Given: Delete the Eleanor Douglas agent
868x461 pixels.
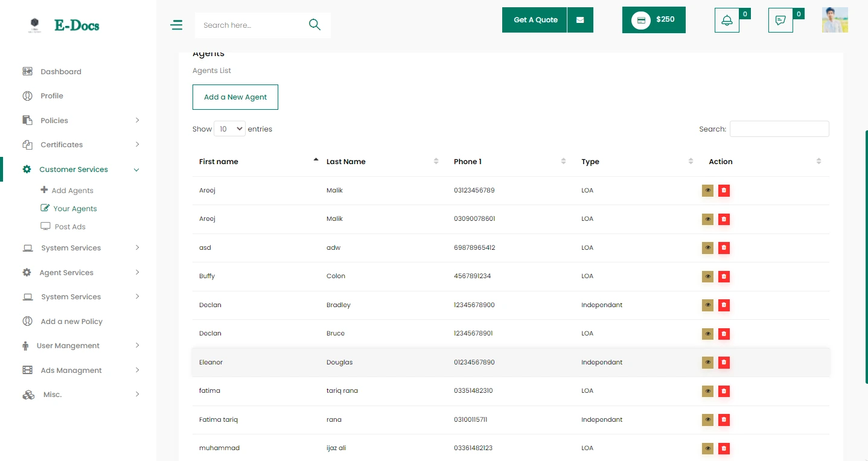Looking at the screenshot, I should [x=724, y=363].
